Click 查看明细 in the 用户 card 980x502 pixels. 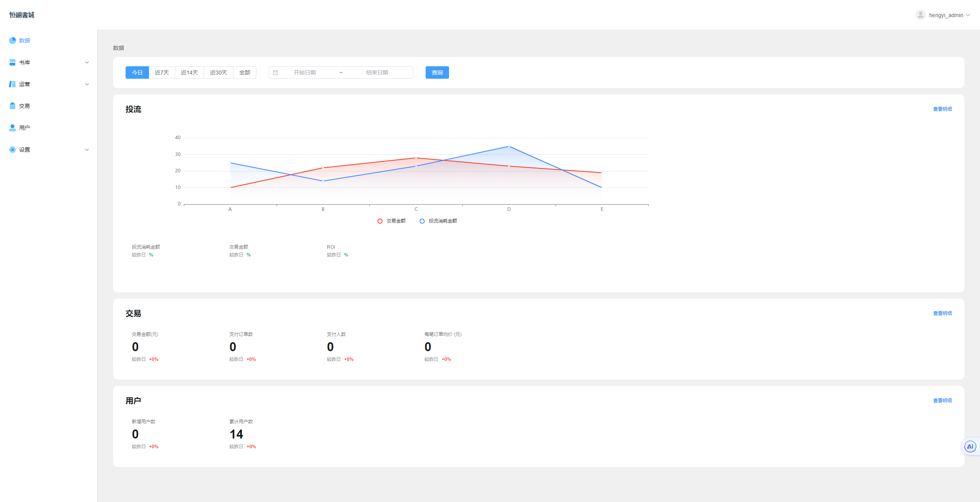pos(943,401)
